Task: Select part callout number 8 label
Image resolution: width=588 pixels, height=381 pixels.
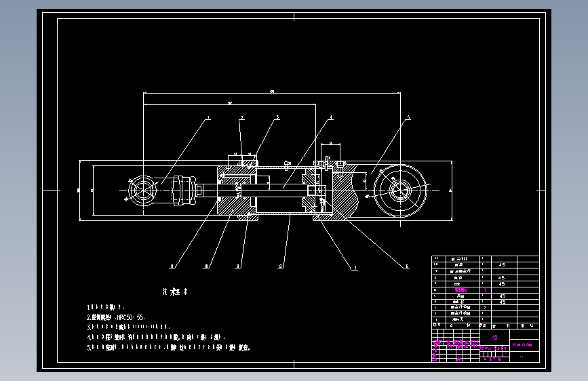Action: coord(281,266)
